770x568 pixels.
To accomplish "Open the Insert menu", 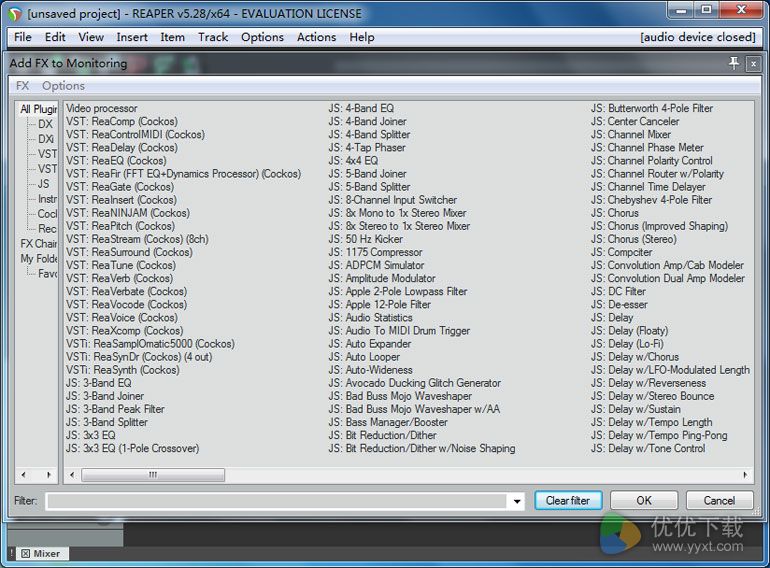I will (x=132, y=37).
